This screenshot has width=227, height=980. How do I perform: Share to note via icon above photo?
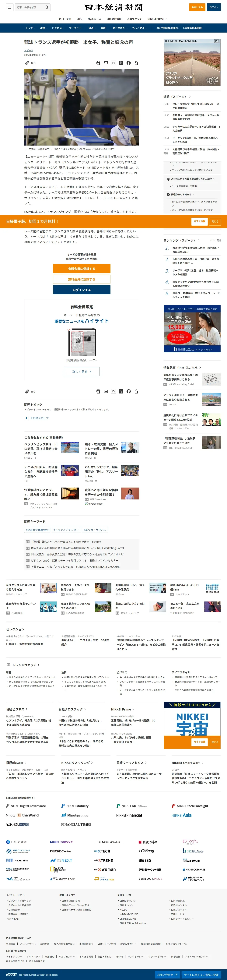pos(113,63)
